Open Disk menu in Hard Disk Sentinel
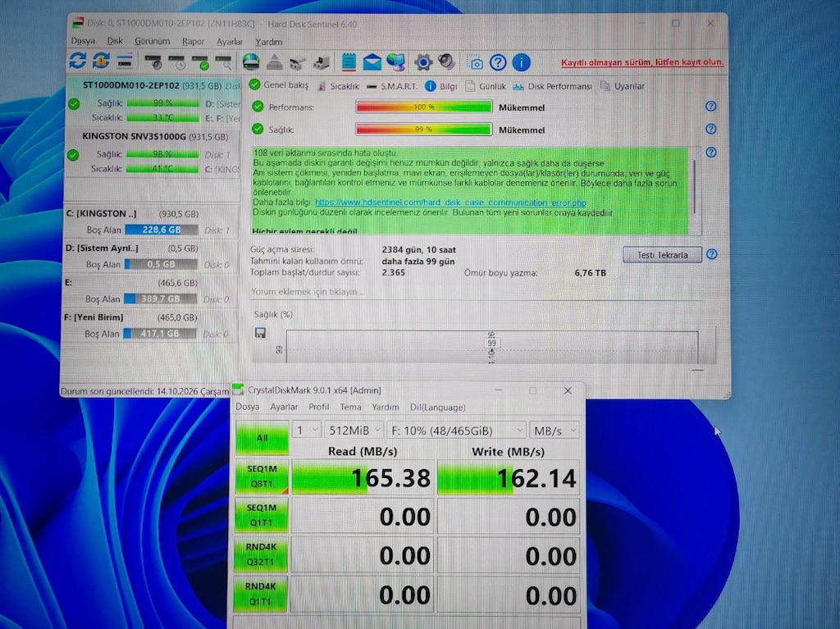Screen dimensions: 840x629 (x=115, y=41)
